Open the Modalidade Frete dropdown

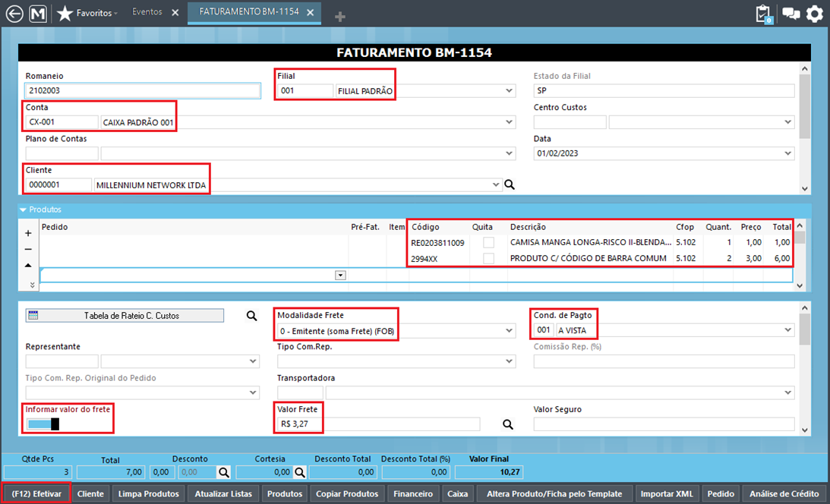click(x=509, y=330)
